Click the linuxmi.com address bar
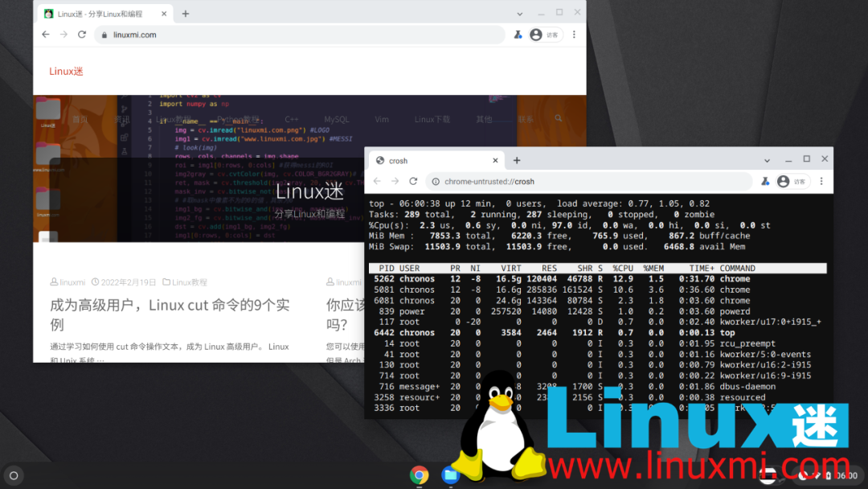 coord(299,35)
